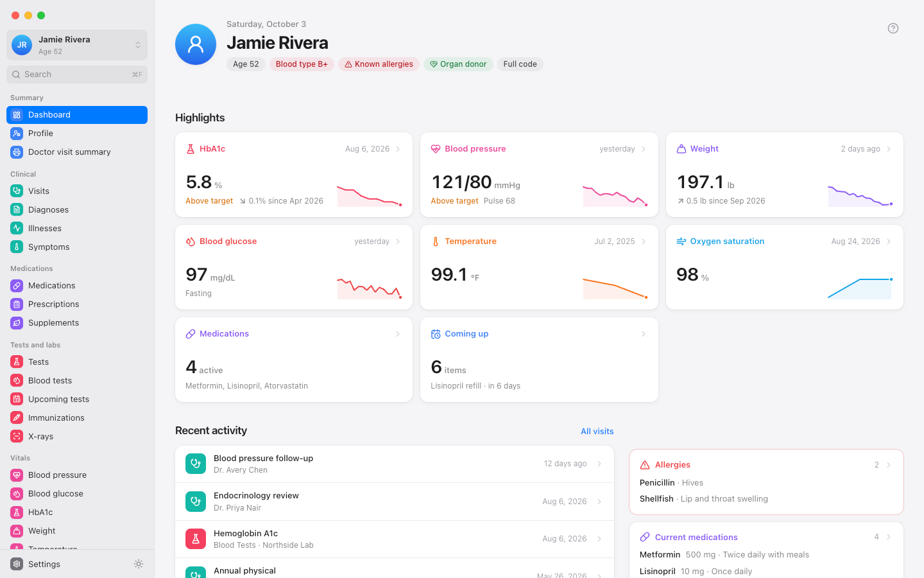This screenshot has width=924, height=578.
Task: Expand the Weight card chevron
Action: [x=889, y=149]
